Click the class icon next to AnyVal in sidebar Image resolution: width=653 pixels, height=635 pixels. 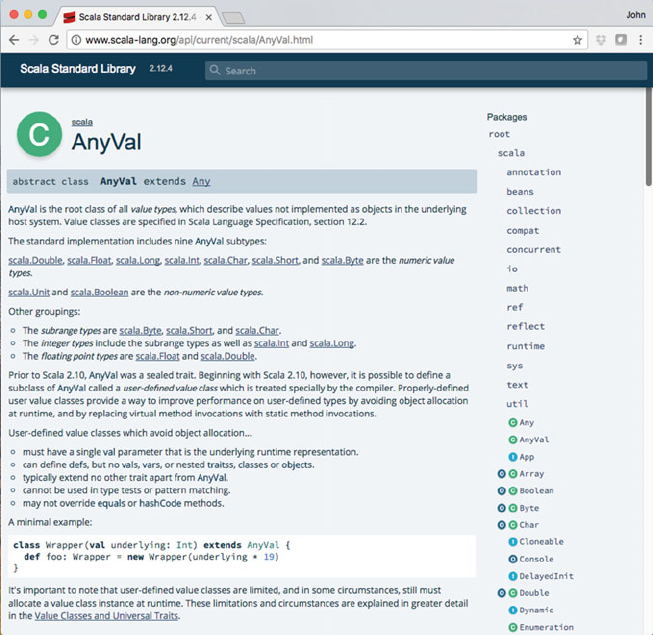pyautogui.click(x=513, y=440)
